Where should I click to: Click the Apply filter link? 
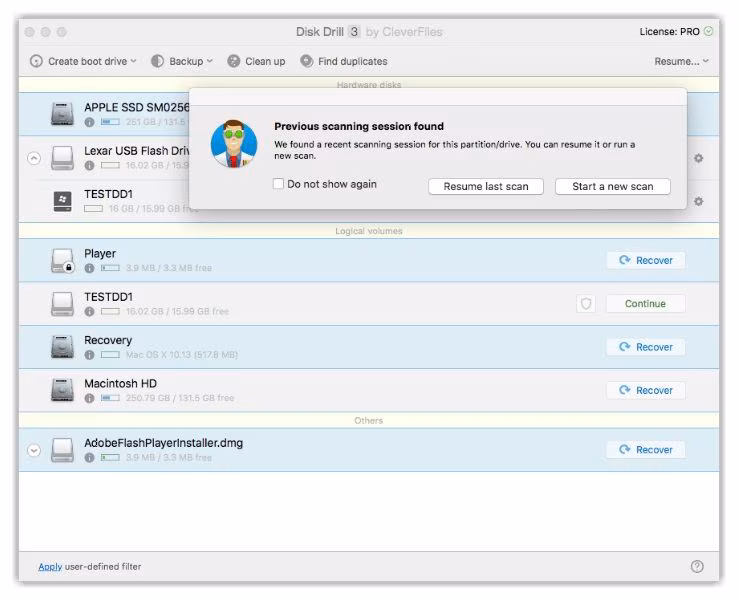click(x=50, y=567)
